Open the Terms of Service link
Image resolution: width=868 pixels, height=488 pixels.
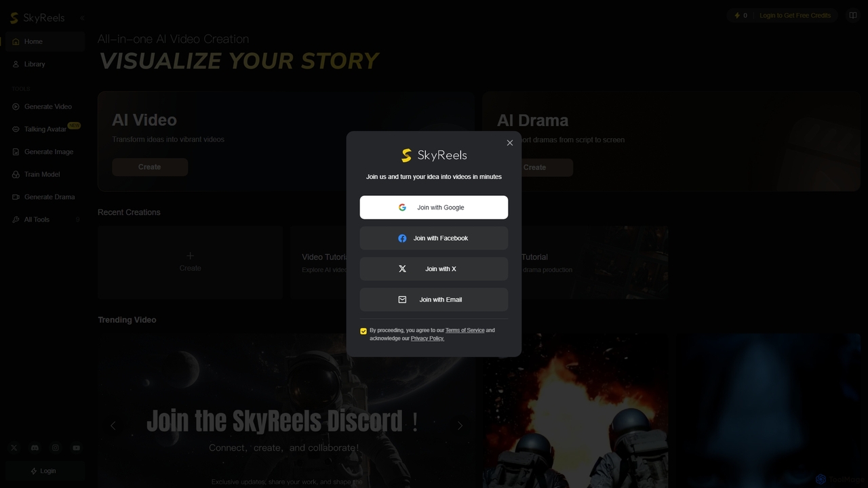click(x=465, y=331)
